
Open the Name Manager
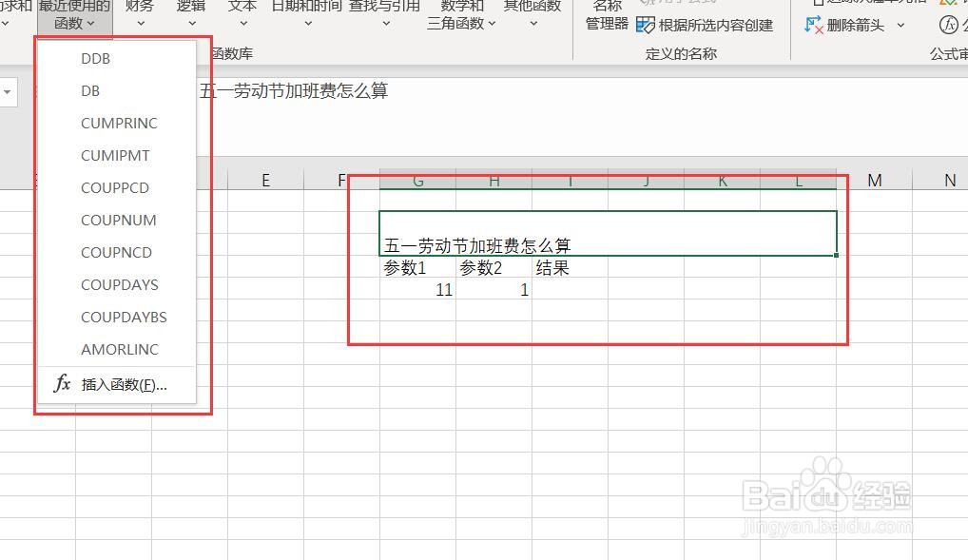tap(607, 15)
